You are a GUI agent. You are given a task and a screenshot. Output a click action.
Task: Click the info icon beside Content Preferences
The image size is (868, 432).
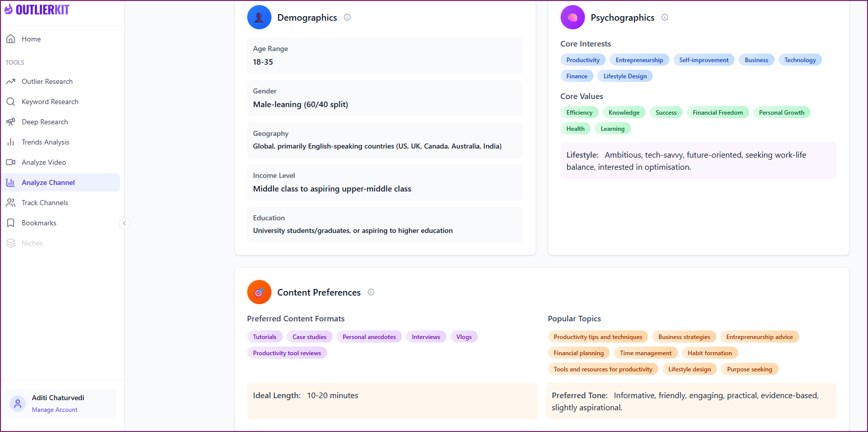coord(371,292)
